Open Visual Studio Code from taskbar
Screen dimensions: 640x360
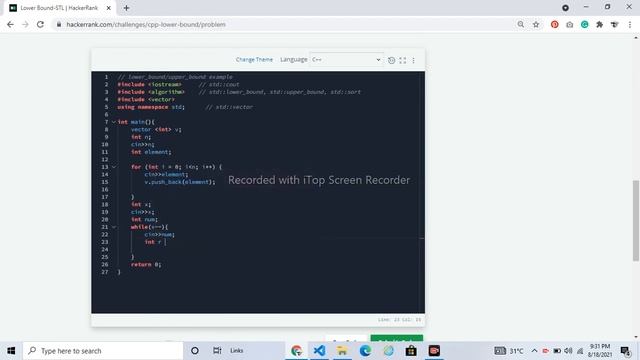(x=320, y=351)
